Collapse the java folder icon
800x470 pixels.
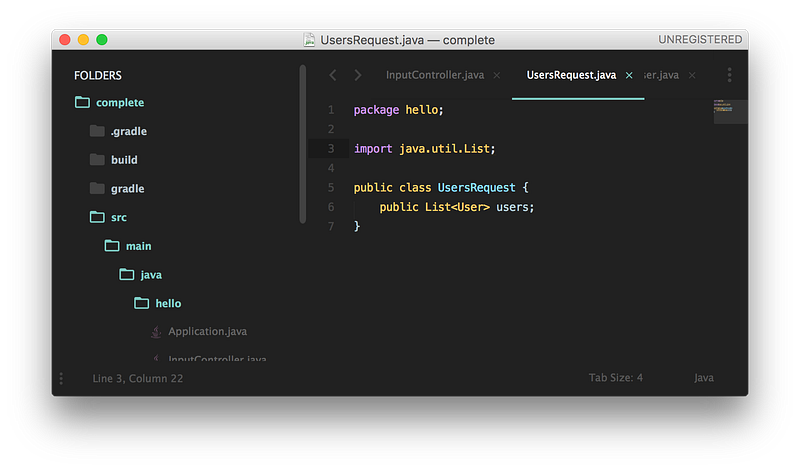[127, 274]
